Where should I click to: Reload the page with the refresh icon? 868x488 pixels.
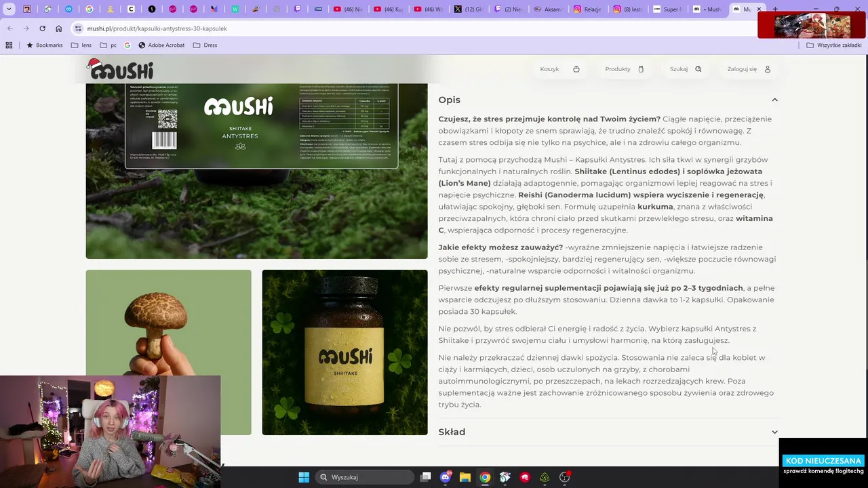click(42, 28)
